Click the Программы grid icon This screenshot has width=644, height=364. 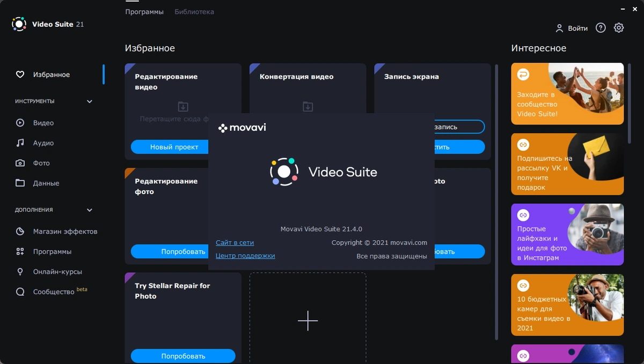(x=20, y=251)
